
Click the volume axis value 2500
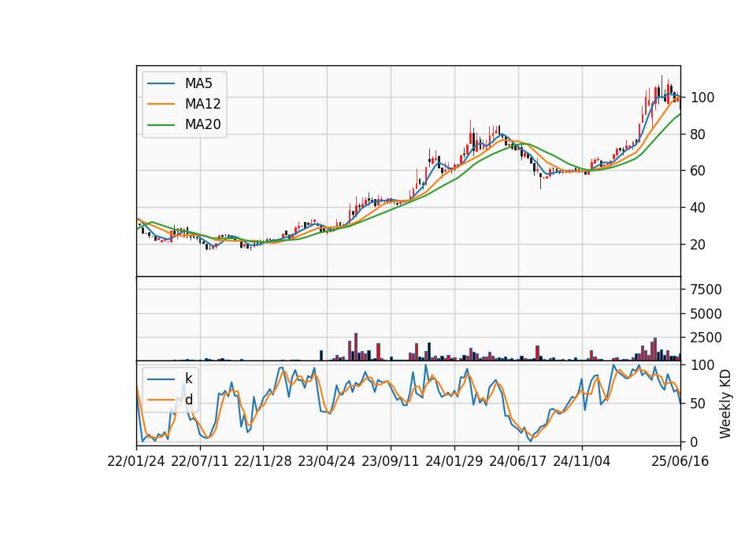pyautogui.click(x=706, y=338)
